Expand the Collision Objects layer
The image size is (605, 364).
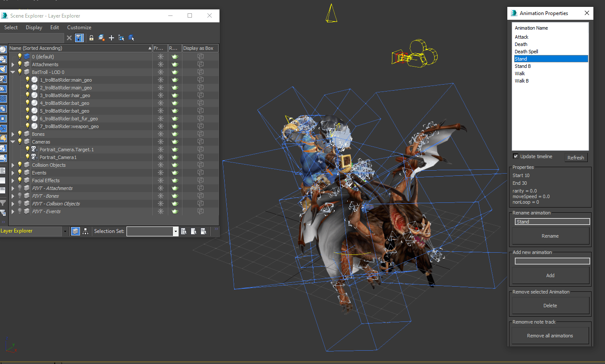(13, 165)
